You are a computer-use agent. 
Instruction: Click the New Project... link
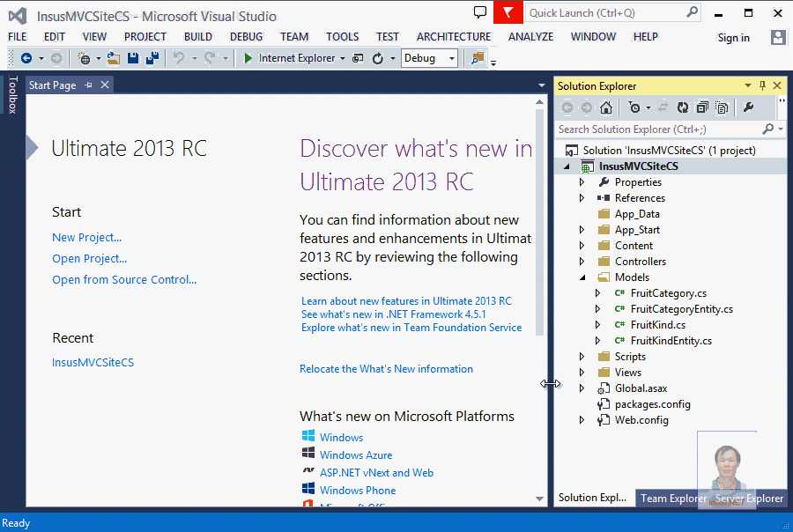tap(86, 237)
